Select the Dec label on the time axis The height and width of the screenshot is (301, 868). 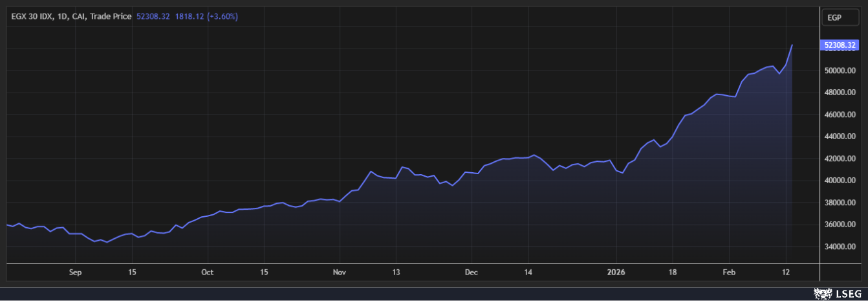coord(472,273)
